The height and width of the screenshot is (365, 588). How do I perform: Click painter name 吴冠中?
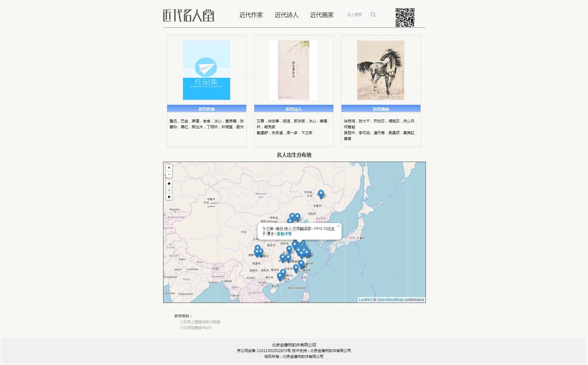coord(349,133)
